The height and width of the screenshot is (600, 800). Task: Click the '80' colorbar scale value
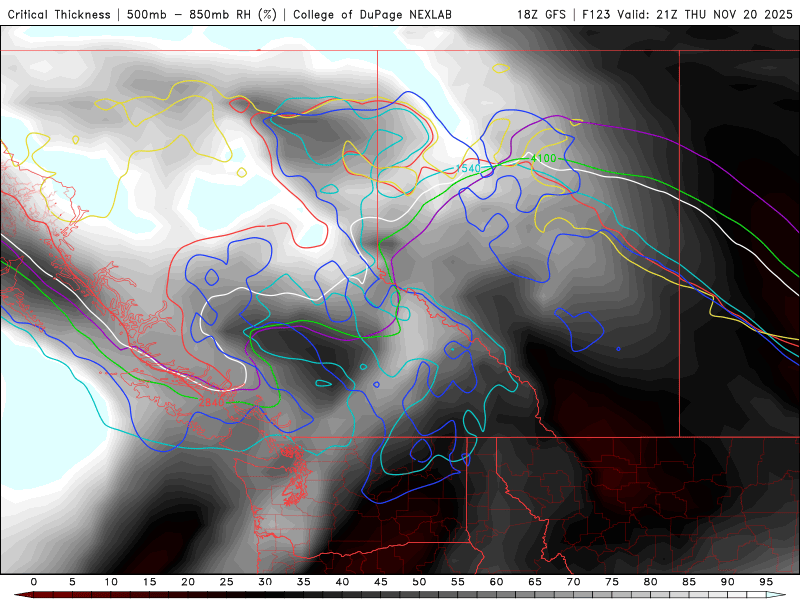pos(650,582)
